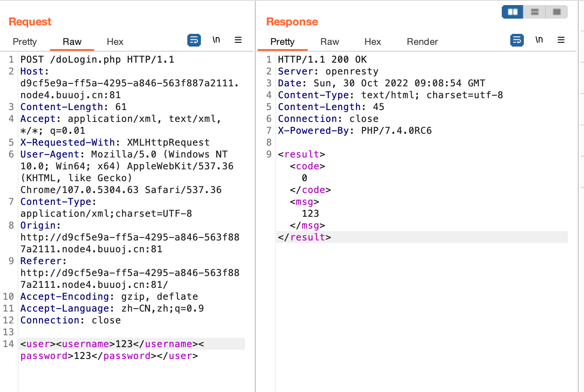This screenshot has width=584, height=392.
Task: Switch to side-by-side layout view
Action: pyautogui.click(x=513, y=12)
